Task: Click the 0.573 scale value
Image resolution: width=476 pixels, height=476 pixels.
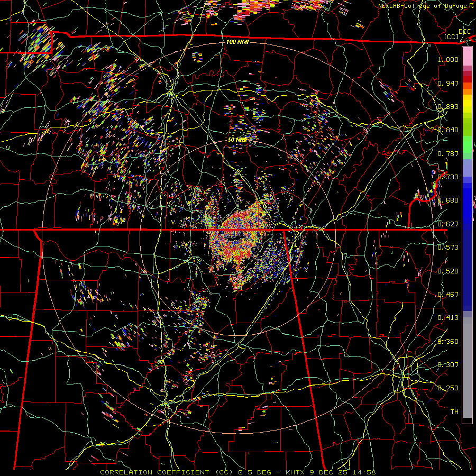Action: [448, 248]
